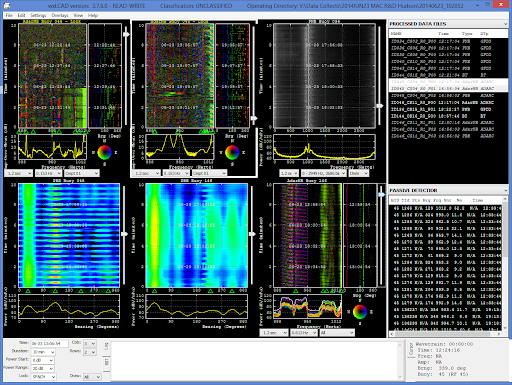Collapse the Passive Detection panel chevron
The width and height of the screenshot is (512, 385).
pyautogui.click(x=505, y=190)
